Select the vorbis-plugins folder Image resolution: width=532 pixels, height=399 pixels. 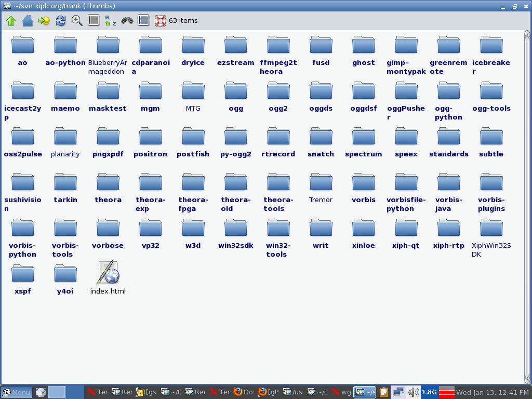(x=491, y=192)
